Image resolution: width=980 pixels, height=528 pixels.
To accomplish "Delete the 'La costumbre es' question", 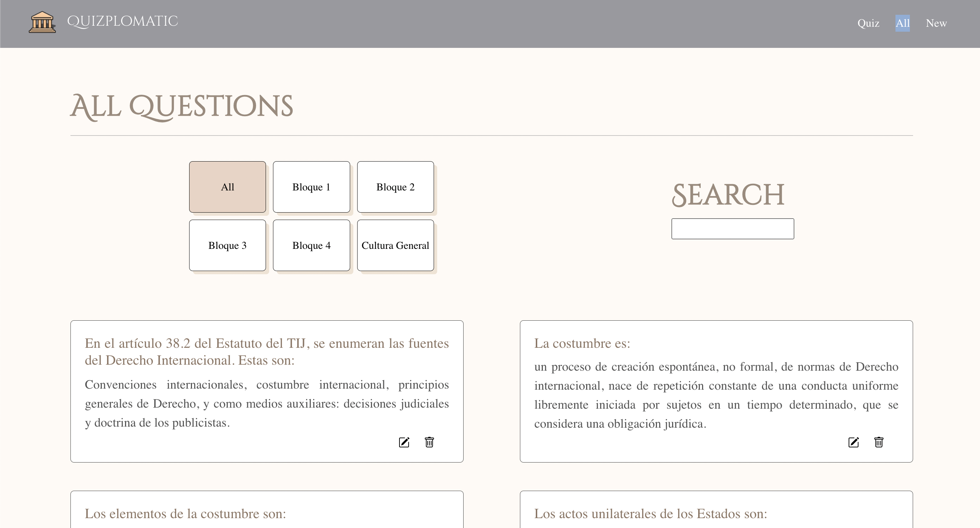I will 879,442.
